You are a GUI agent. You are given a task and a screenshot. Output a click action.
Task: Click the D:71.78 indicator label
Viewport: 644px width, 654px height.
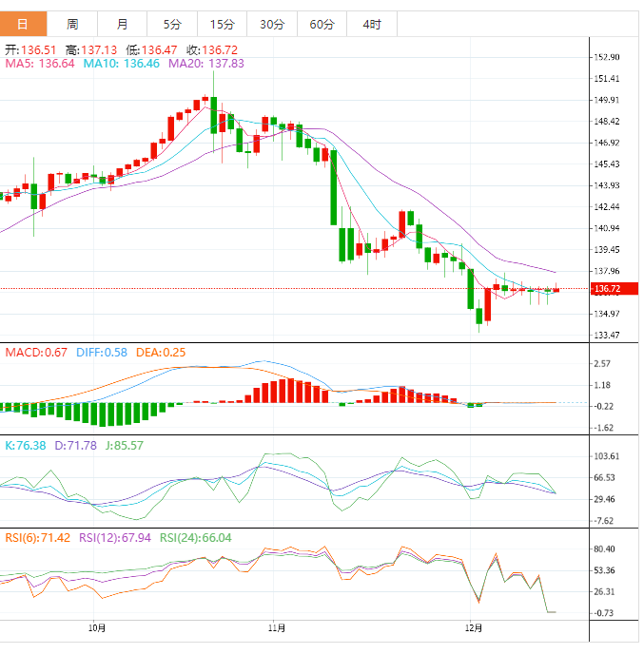click(75, 446)
